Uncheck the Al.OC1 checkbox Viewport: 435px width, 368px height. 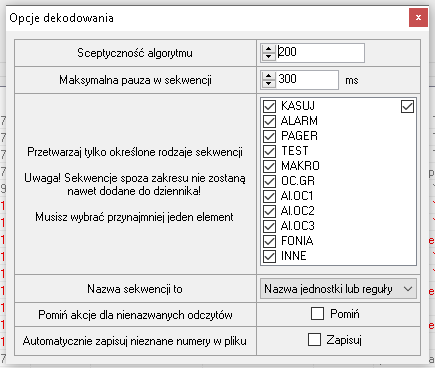pyautogui.click(x=269, y=196)
